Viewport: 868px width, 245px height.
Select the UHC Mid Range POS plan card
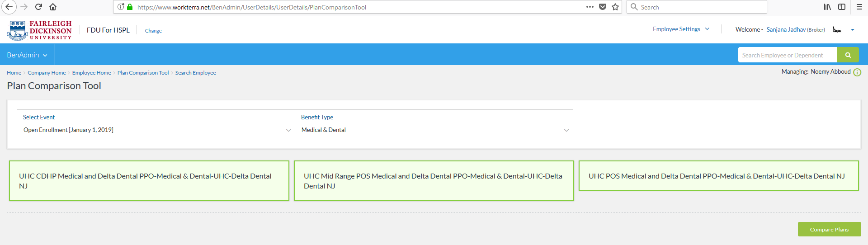(x=434, y=181)
